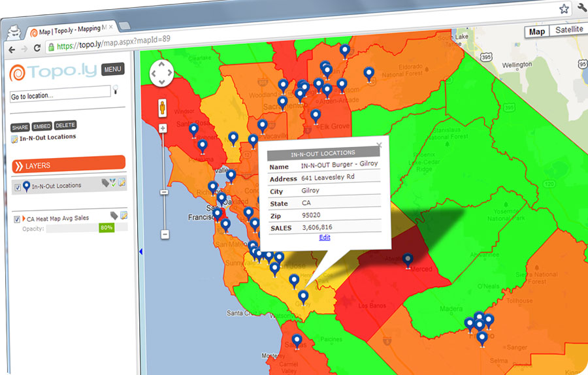Bookmark page with the star icon

(x=564, y=9)
